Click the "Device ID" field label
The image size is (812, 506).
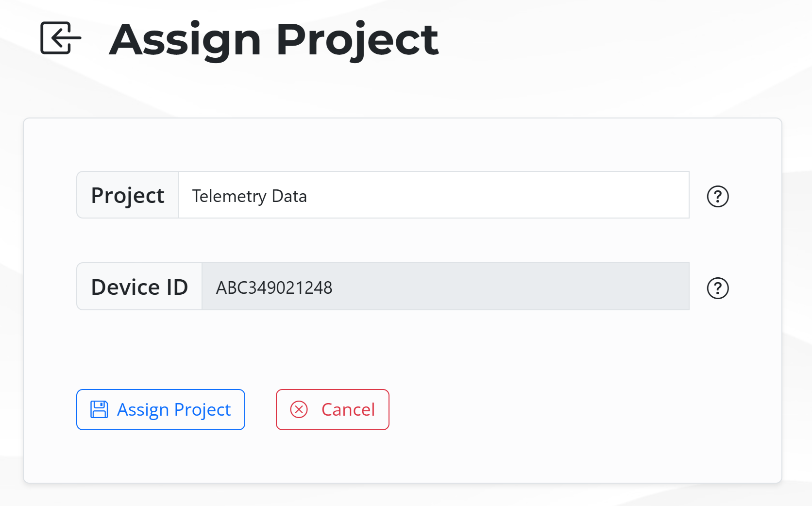pyautogui.click(x=139, y=287)
